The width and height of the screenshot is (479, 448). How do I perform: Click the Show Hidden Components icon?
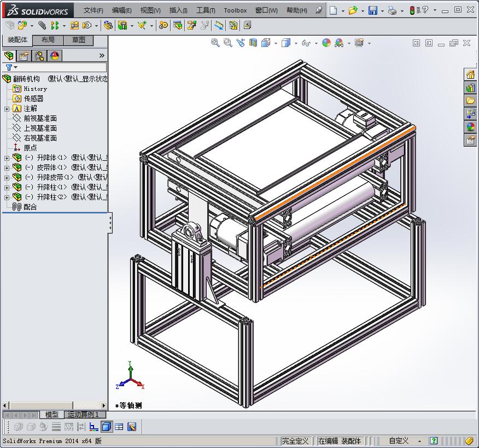[108, 25]
